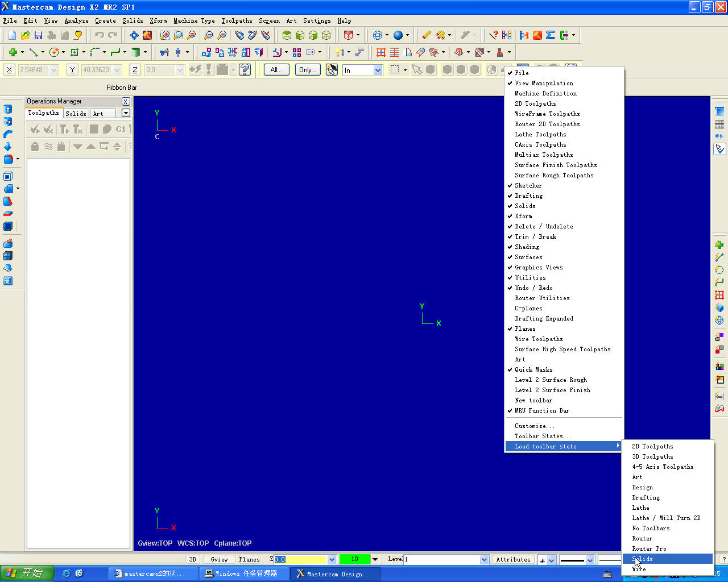The image size is (728, 582).
Task: Click the New file icon
Action: point(12,35)
